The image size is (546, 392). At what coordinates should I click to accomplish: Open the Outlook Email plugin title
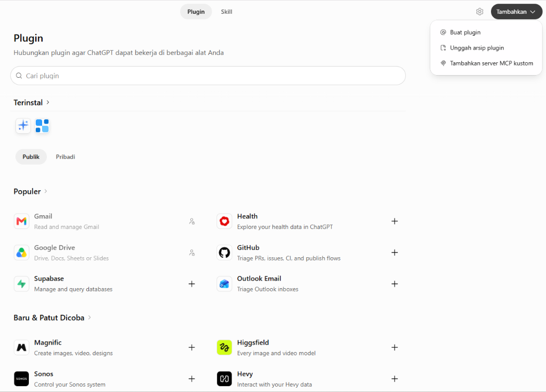259,279
